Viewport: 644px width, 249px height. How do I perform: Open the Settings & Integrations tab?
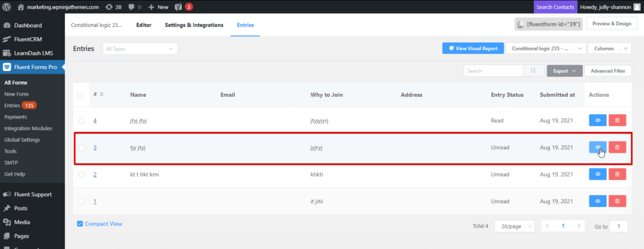pyautogui.click(x=194, y=25)
